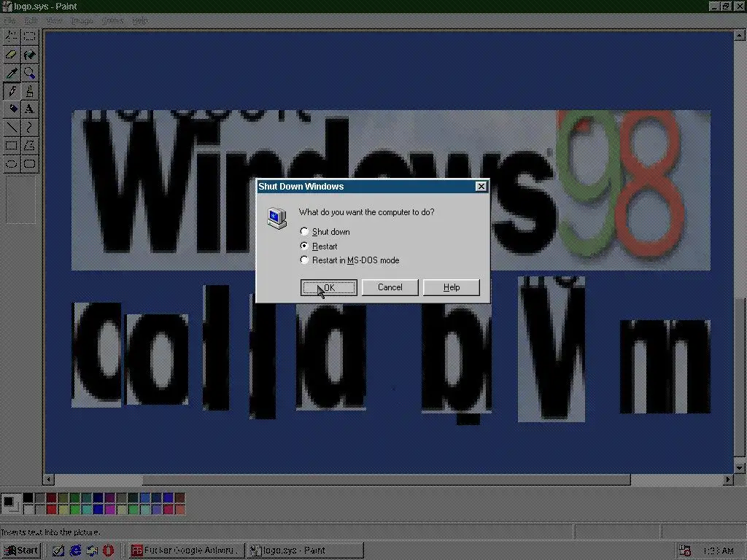Open the Edit menu in Paint
Viewport: 747px width, 560px height.
[x=31, y=20]
